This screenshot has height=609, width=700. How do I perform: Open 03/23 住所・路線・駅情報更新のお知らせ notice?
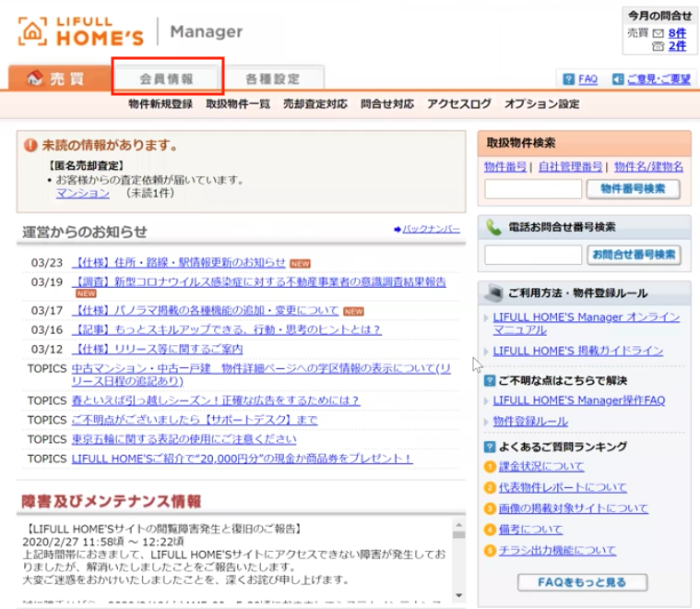pos(179,262)
